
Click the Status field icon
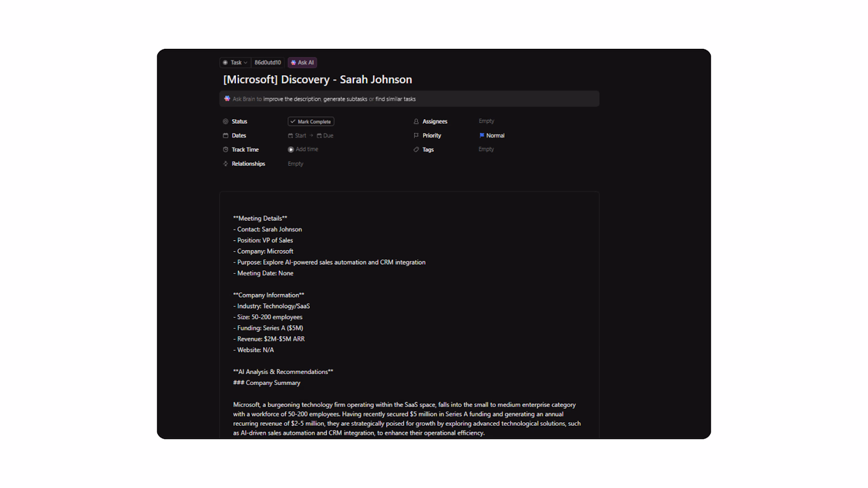226,121
